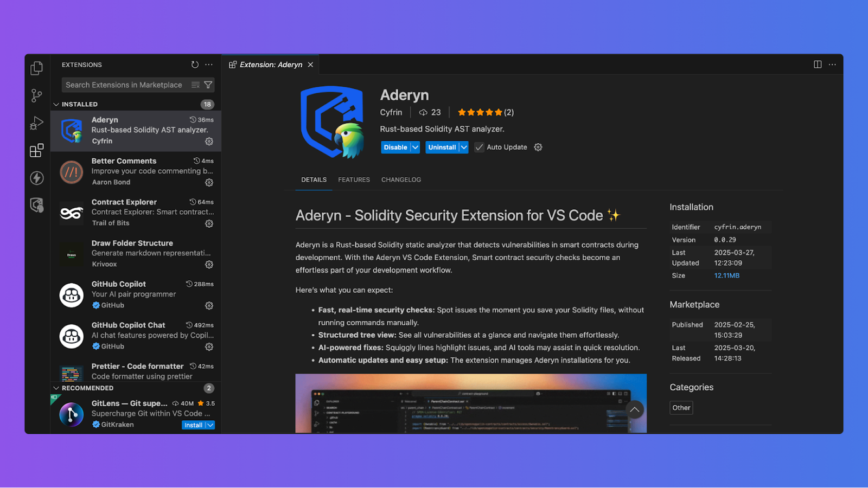Switch to the FEATURES tab
Viewport: 868px width, 488px height.
tap(354, 179)
